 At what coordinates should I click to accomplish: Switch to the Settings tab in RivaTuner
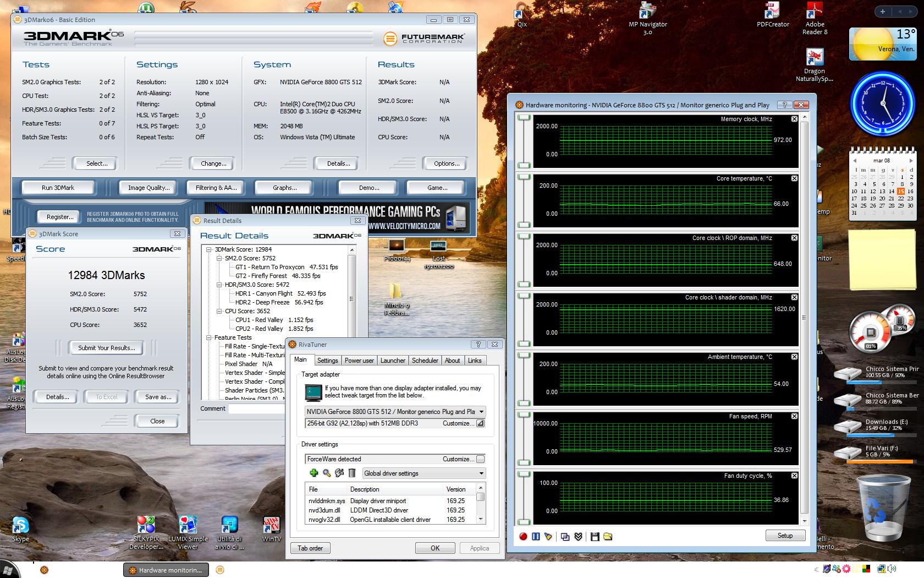point(327,361)
